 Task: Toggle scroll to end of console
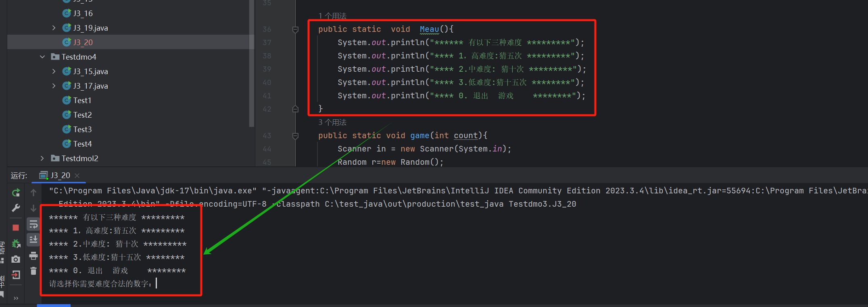33,240
